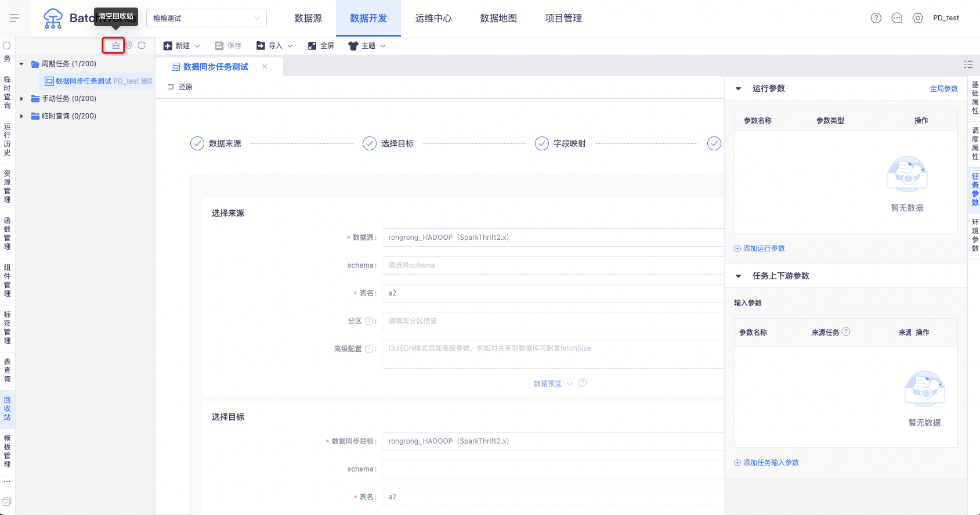This screenshot has width=980, height=515.
Task: Open the 环境参数 right side tab
Action: coord(975,235)
